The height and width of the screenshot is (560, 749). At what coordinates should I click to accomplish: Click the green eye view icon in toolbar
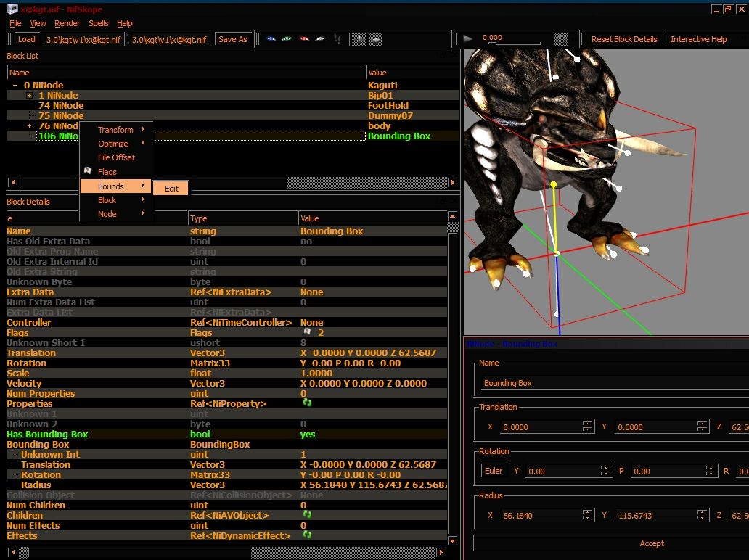(x=287, y=39)
